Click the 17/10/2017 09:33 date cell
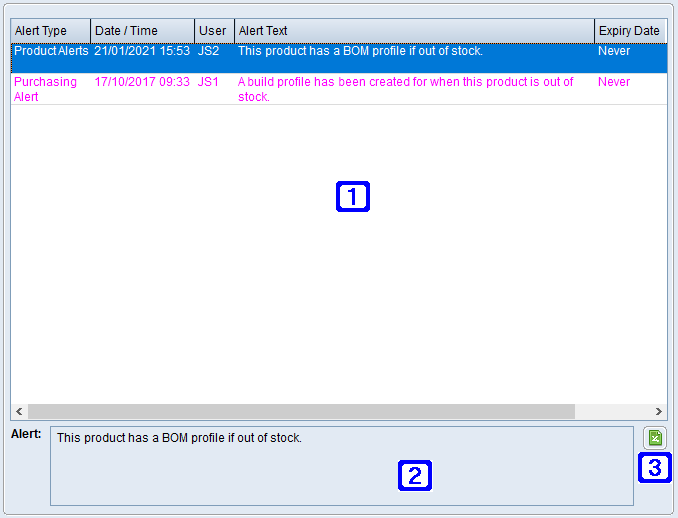The width and height of the screenshot is (678, 518). point(142,82)
